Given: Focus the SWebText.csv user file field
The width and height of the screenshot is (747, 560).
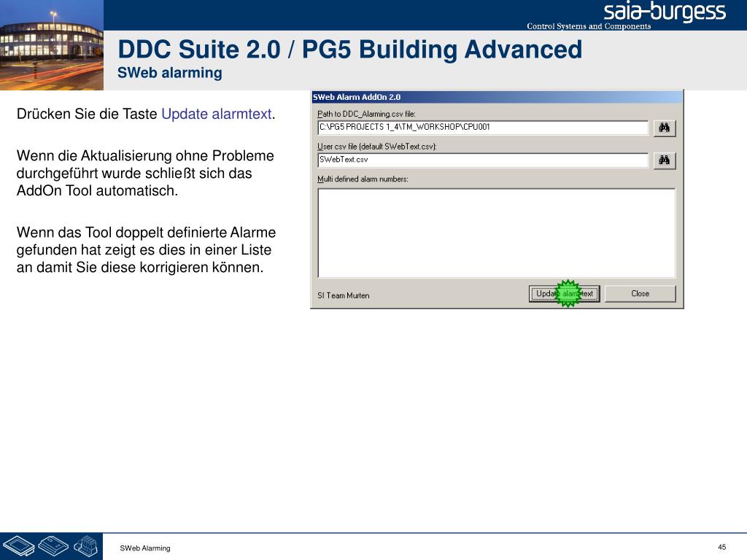Looking at the screenshot, I should pyautogui.click(x=483, y=160).
